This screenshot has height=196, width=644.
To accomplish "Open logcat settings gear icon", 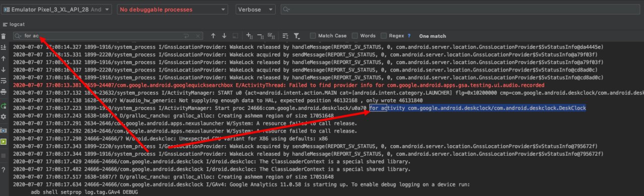I will 4,117.
